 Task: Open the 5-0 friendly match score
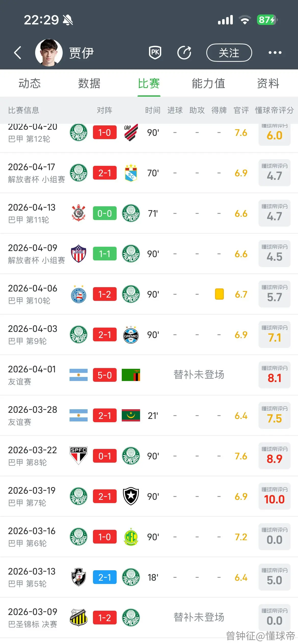105,375
